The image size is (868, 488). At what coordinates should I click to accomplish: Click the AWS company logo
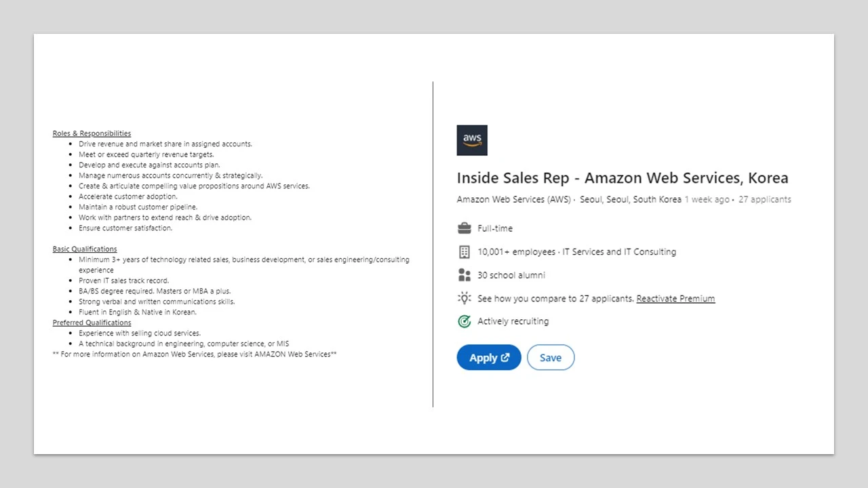472,140
